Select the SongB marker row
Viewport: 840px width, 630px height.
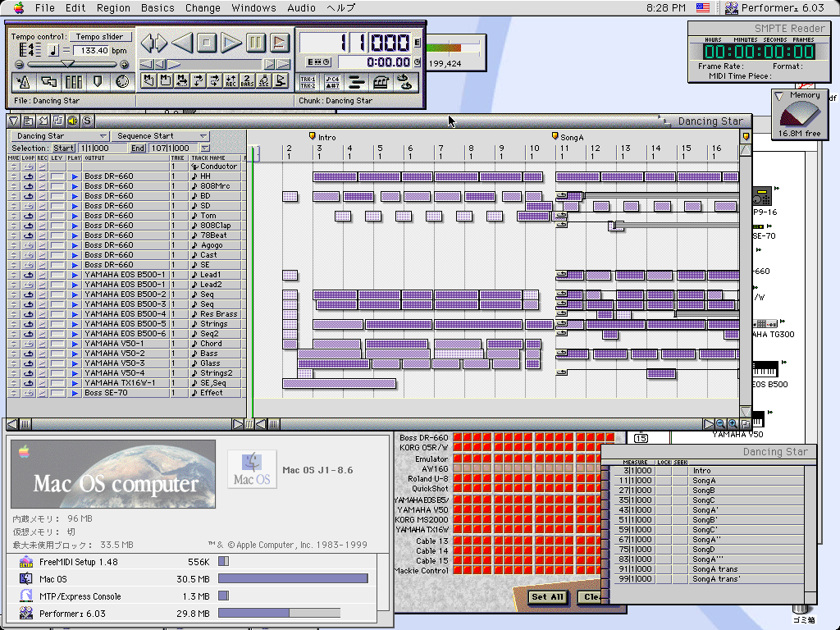pos(707,491)
